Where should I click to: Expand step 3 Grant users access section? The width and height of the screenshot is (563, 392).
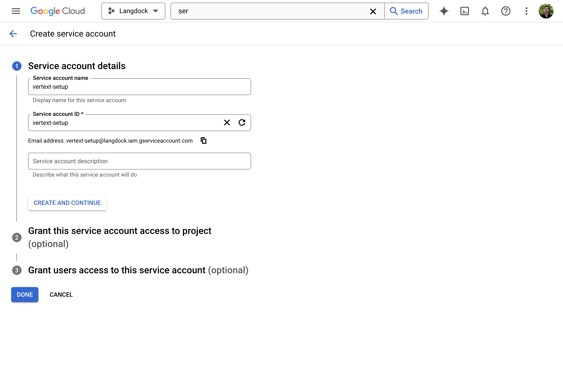[x=138, y=270]
